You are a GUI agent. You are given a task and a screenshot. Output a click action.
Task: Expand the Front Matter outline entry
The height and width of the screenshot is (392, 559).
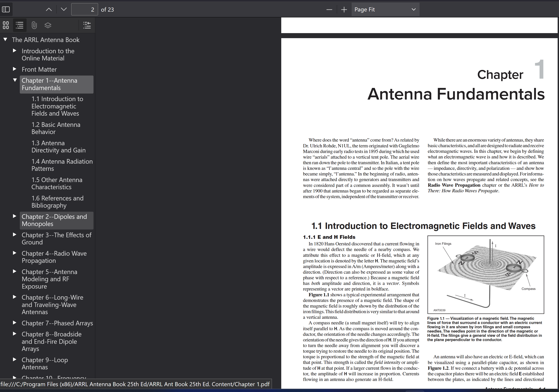[15, 69]
